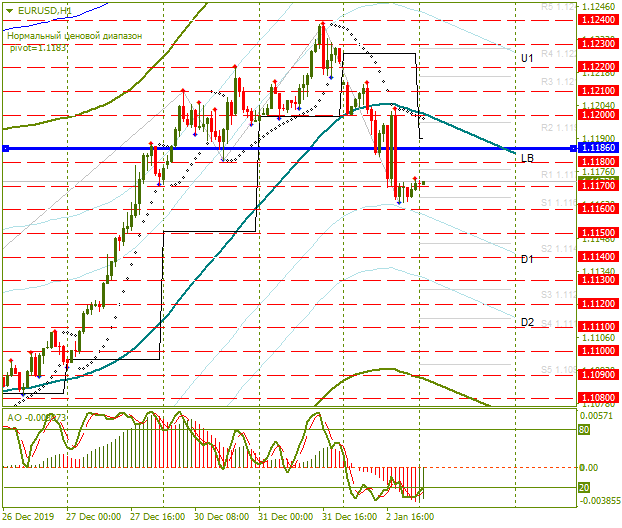The width and height of the screenshot is (622, 528).
Task: Open the chart menu triangle beside EURUSD,H1
Action: tap(9, 11)
